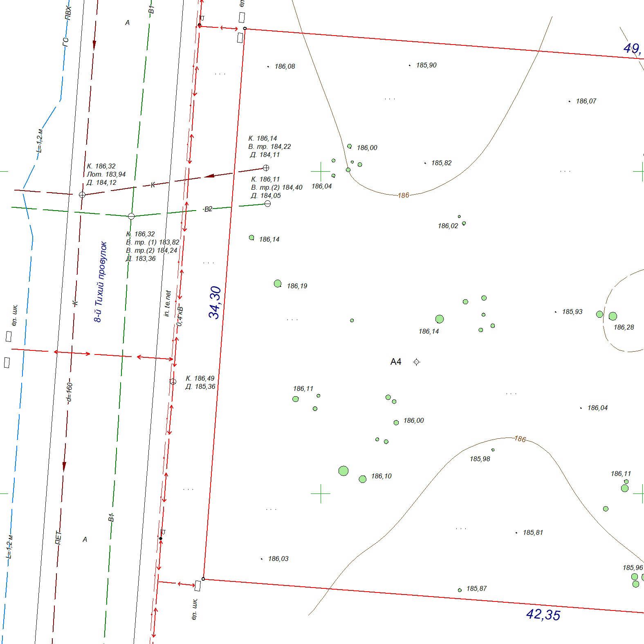This screenshot has width=644, height=644.
Task: Click the d=160 pipe diameter label
Action: click(x=70, y=393)
